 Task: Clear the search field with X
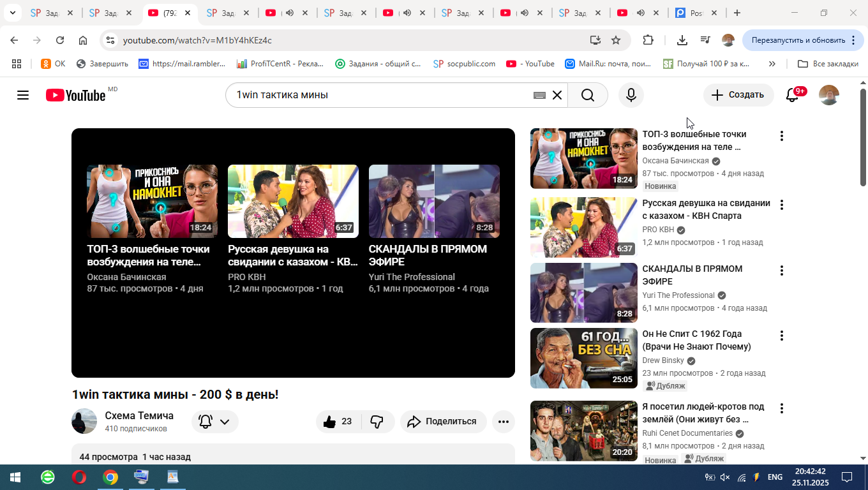[x=557, y=95]
